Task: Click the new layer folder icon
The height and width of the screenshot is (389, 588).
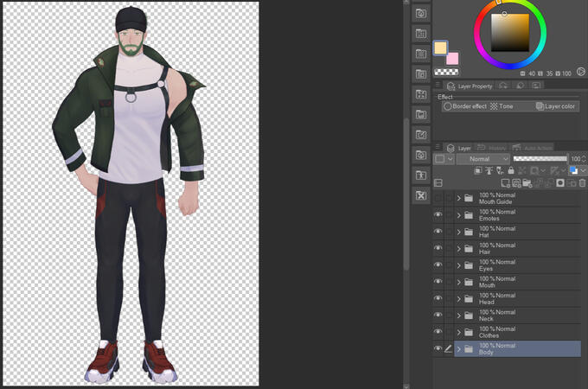Action: pyautogui.click(x=527, y=183)
